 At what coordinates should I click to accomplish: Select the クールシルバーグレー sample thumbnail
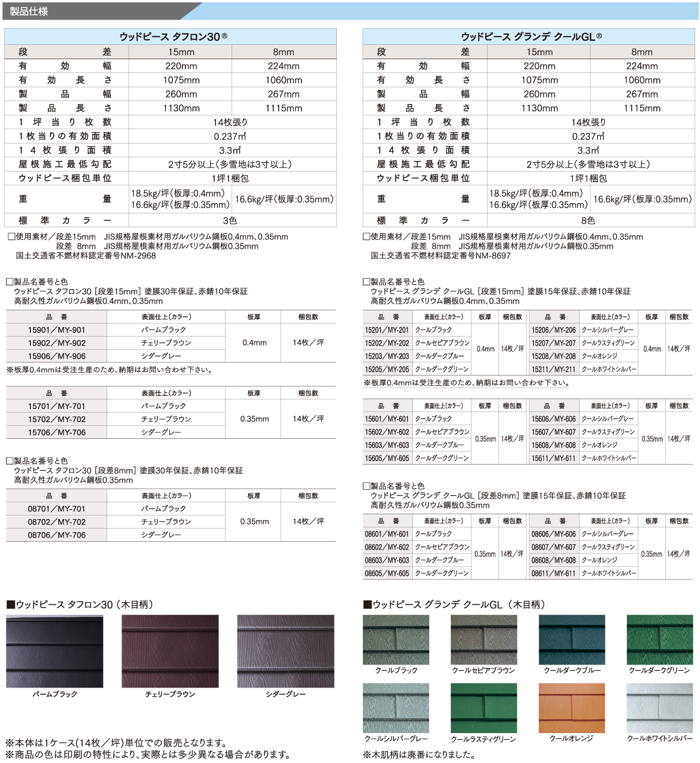pyautogui.click(x=396, y=708)
